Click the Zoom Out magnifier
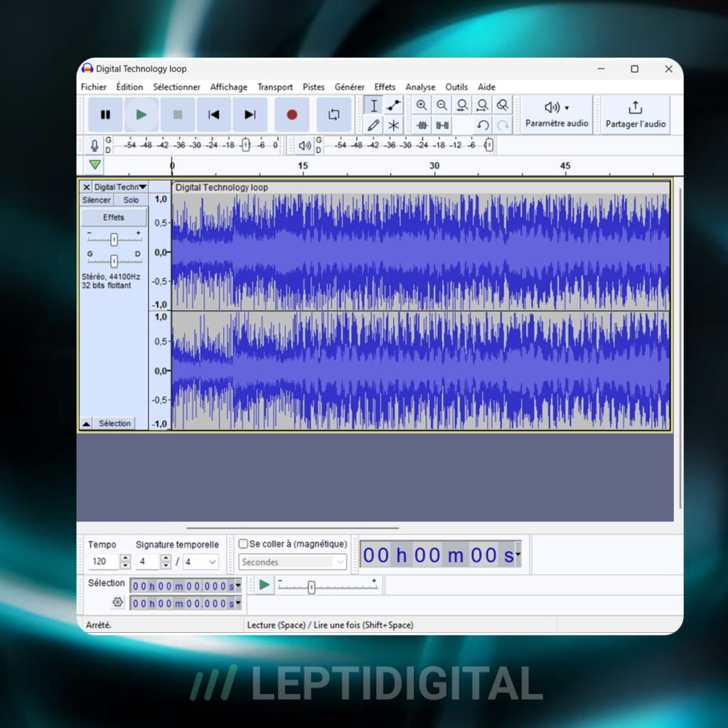This screenshot has width=728, height=728. point(441,105)
